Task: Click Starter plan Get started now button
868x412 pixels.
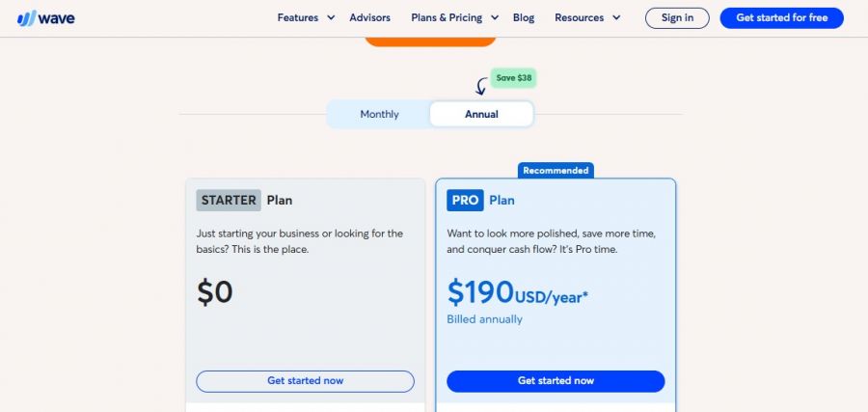Action: [305, 381]
